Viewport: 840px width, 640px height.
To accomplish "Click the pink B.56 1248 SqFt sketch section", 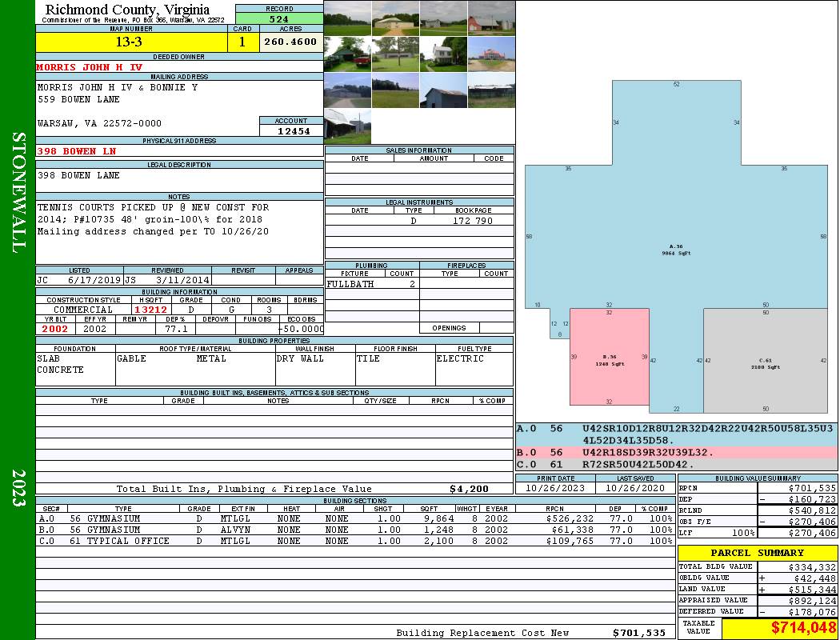I will (609, 356).
